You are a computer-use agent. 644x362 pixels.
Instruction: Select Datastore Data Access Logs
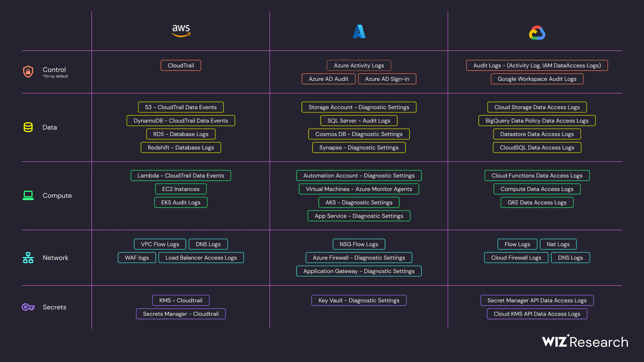click(x=537, y=134)
